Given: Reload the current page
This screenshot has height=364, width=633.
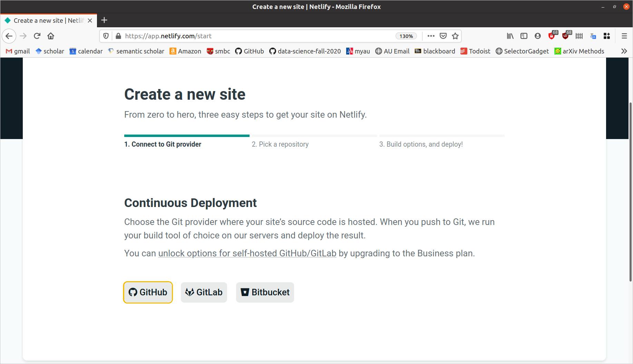Looking at the screenshot, I should [37, 36].
